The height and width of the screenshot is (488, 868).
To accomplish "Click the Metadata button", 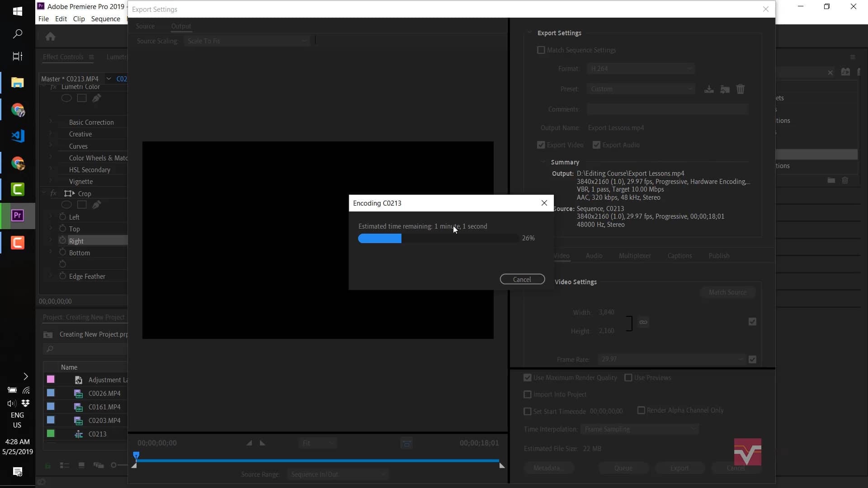I will pos(548,468).
